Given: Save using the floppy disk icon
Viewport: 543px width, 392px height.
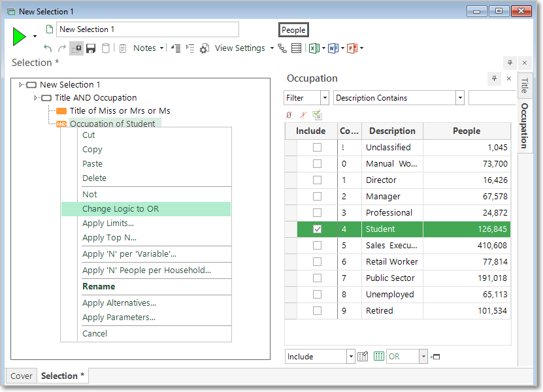Looking at the screenshot, I should click(x=91, y=48).
